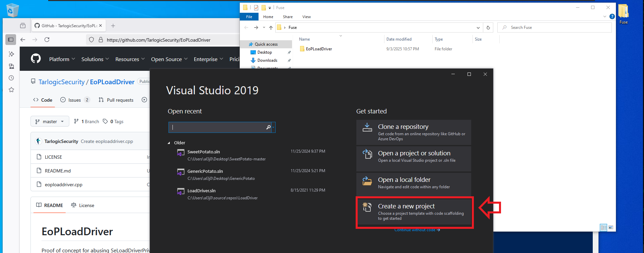Open the View tab in File Explorer
The width and height of the screenshot is (644, 253).
tap(306, 17)
